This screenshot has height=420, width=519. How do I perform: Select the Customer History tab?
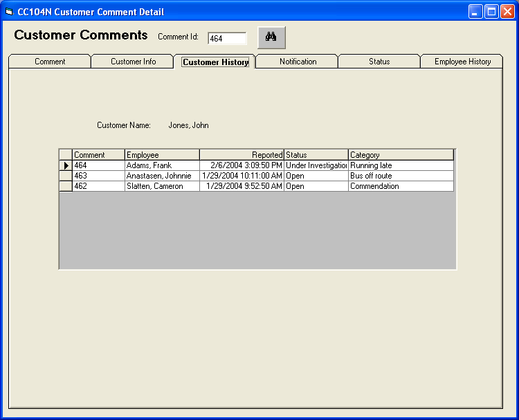[215, 62]
